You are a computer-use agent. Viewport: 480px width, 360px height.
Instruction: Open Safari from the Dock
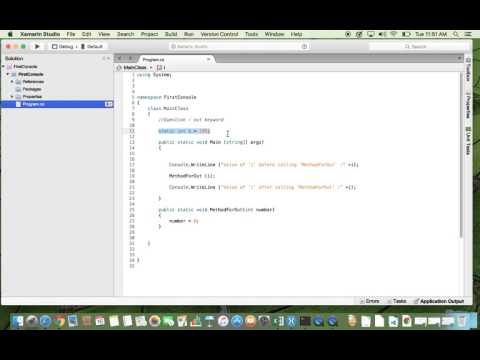click(x=46, y=321)
